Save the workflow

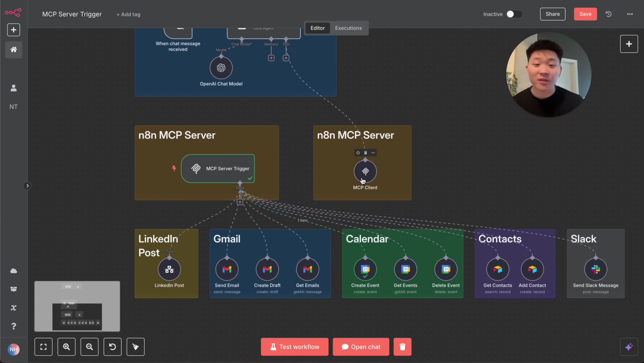(585, 14)
